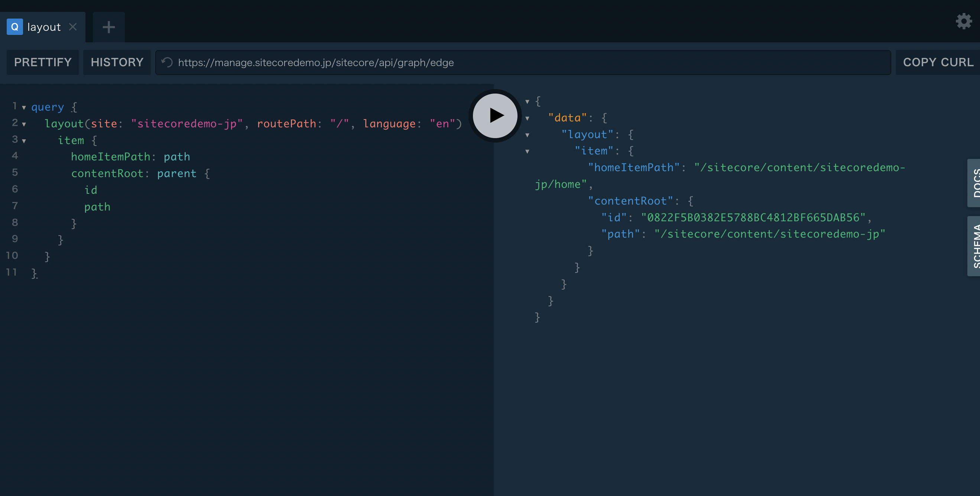Open the settings gear
Viewport: 980px width, 496px height.
click(964, 21)
